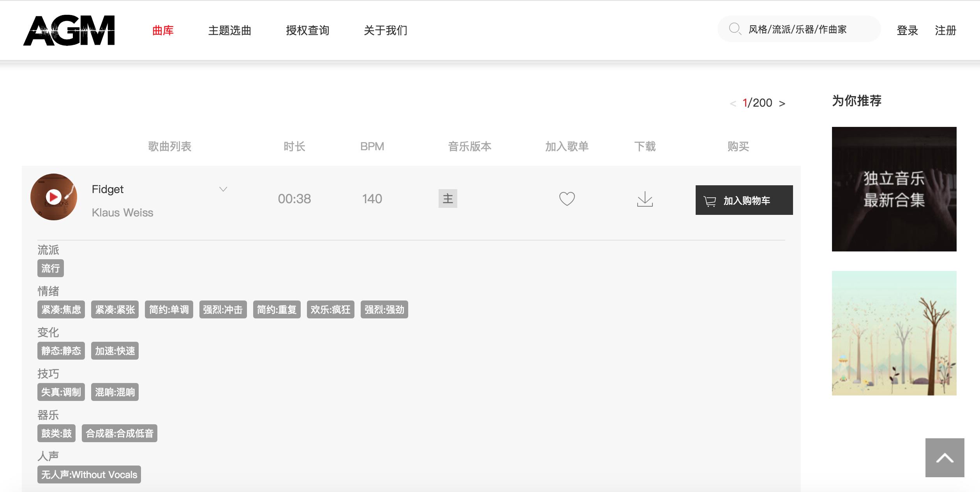Screen dimensions: 980x492
Task: Go to previous page arrow
Action: pyautogui.click(x=733, y=104)
